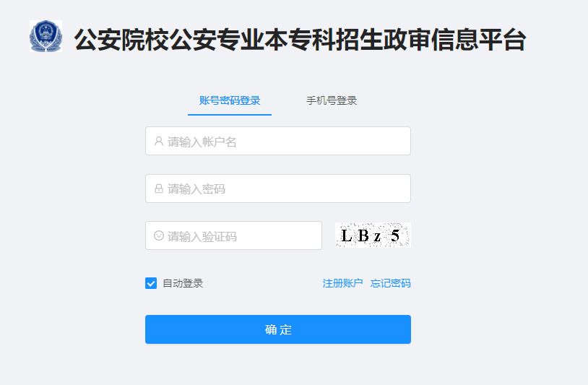Screen dimensions: 588x385
Task: Open the 注册账户 link
Action: (342, 283)
